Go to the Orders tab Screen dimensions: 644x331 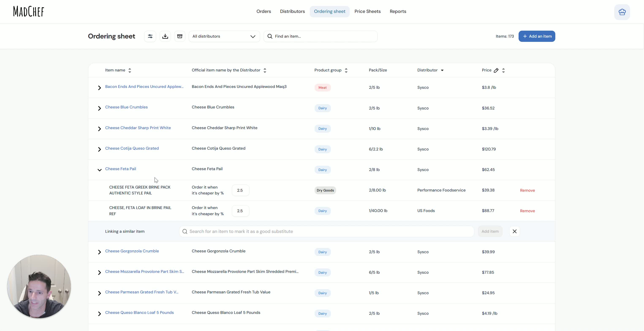264,11
